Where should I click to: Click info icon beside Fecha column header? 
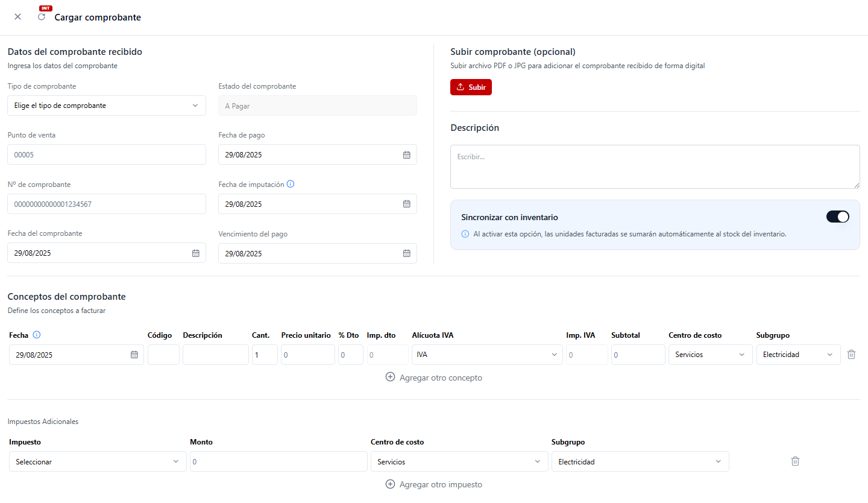pyautogui.click(x=37, y=335)
